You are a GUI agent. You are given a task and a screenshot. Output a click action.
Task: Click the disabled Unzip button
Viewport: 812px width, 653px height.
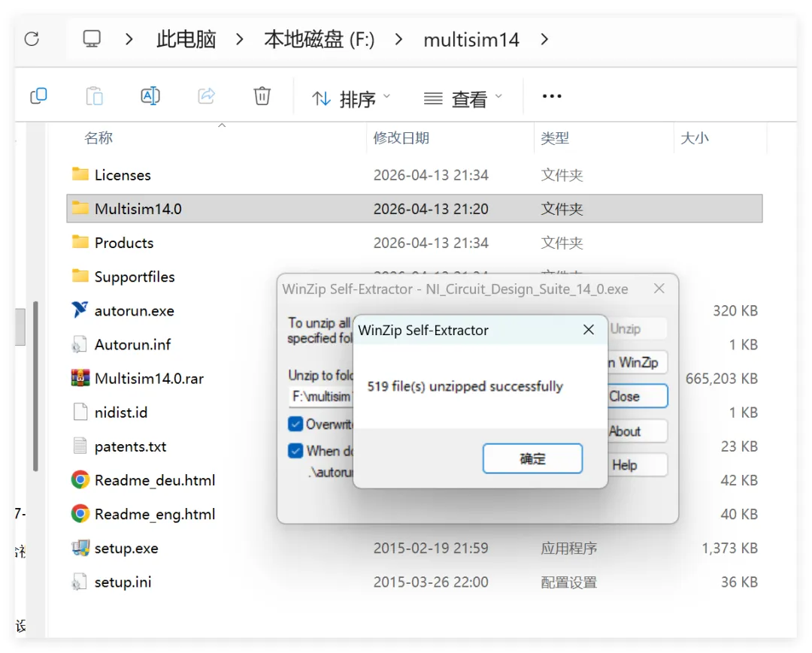[x=638, y=328]
